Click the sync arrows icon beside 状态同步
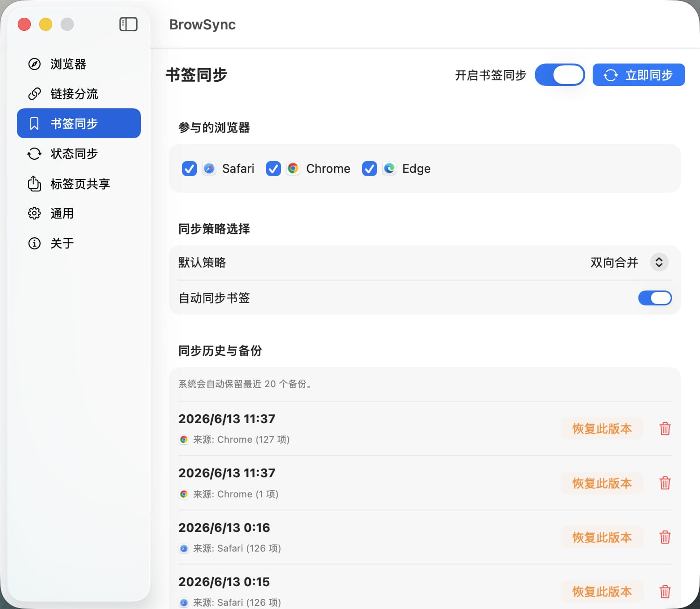The height and width of the screenshot is (609, 700). pos(35,154)
